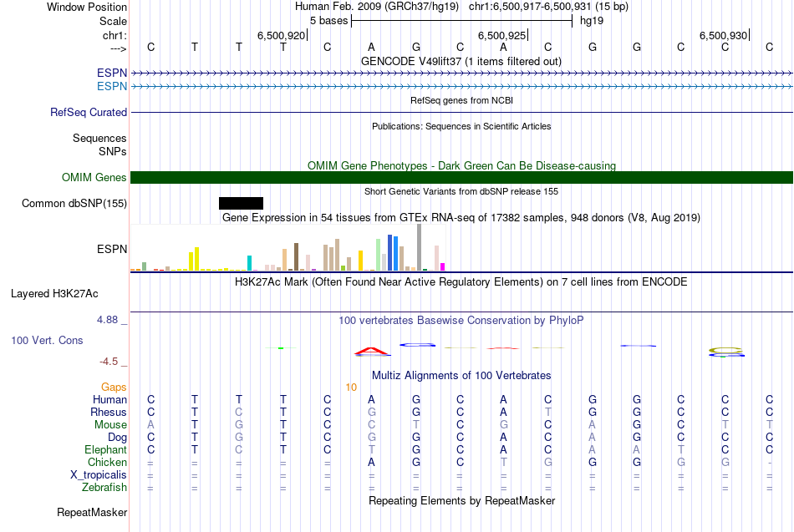This screenshot has width=794, height=532.
Task: Open the OMIM Genes track label
Action: [94, 177]
